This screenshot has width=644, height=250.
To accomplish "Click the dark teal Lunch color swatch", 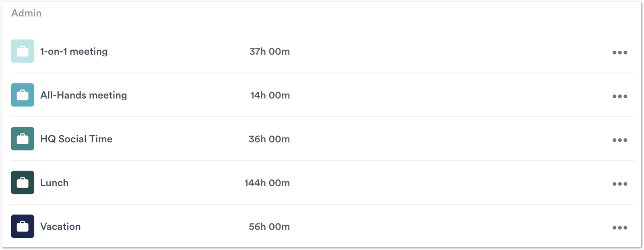I will pyautogui.click(x=23, y=183).
